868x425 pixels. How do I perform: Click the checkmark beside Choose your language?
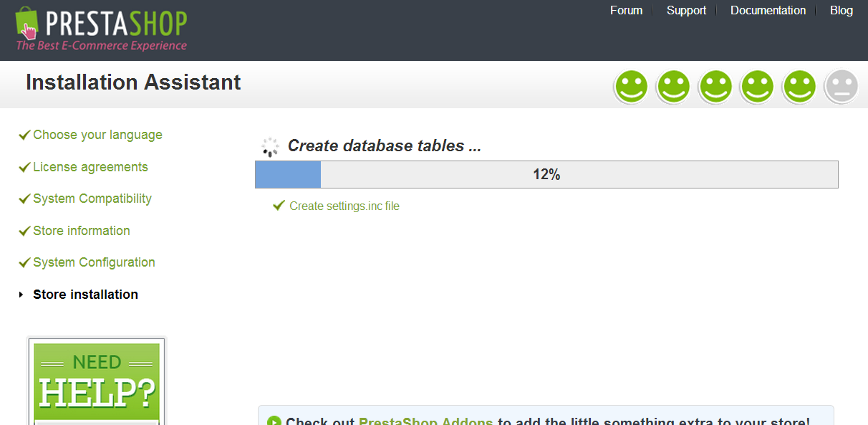click(24, 135)
